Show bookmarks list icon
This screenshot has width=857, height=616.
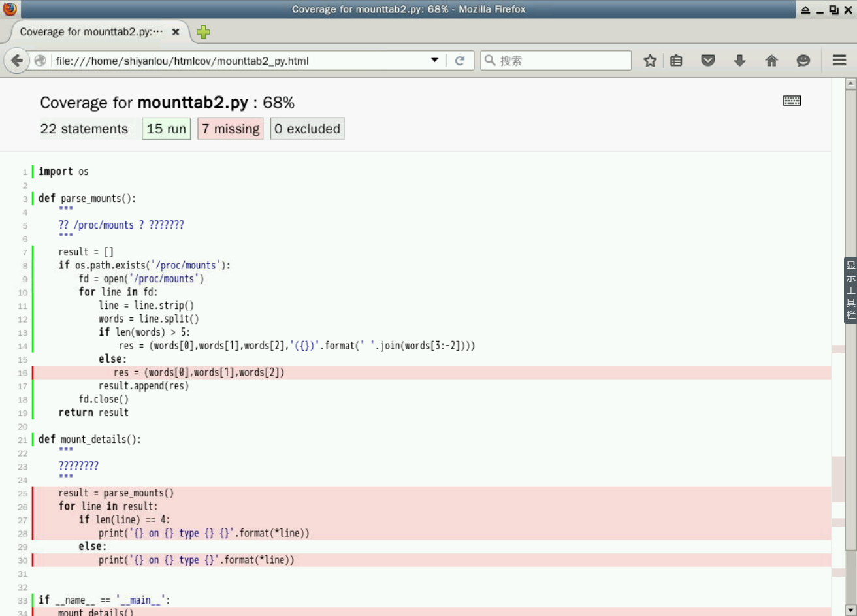coord(677,61)
